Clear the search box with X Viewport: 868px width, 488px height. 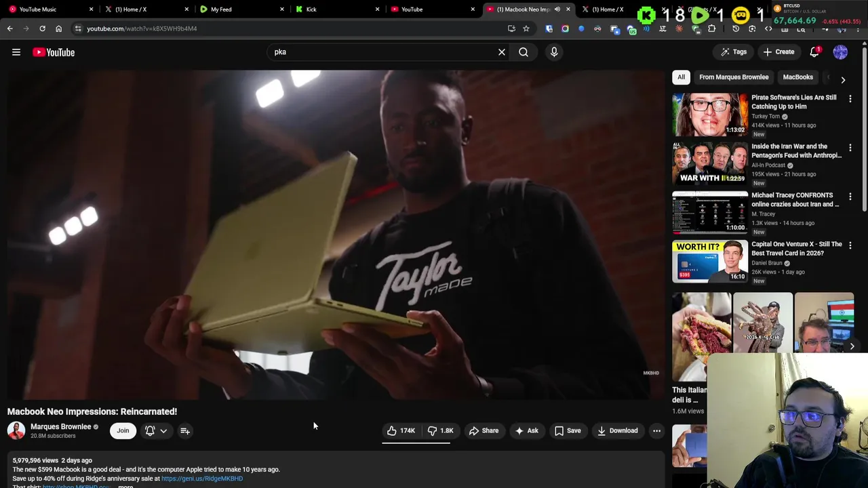[x=502, y=52]
